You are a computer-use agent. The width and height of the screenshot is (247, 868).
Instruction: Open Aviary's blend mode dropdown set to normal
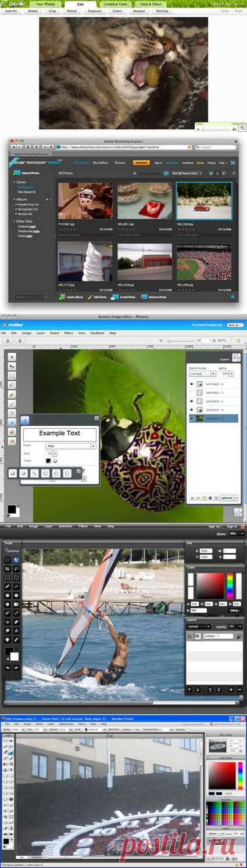click(x=203, y=374)
